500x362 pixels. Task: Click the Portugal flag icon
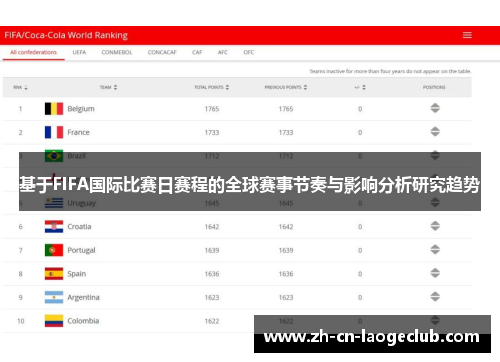[x=54, y=250]
